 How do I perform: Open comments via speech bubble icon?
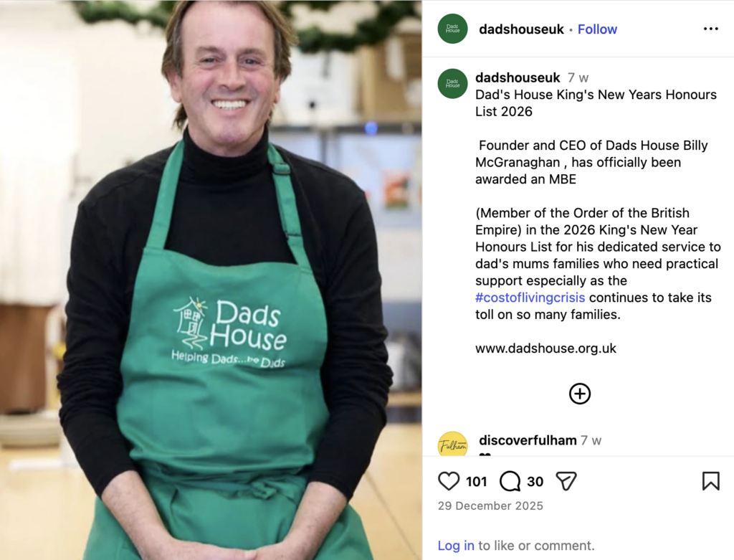pos(510,481)
